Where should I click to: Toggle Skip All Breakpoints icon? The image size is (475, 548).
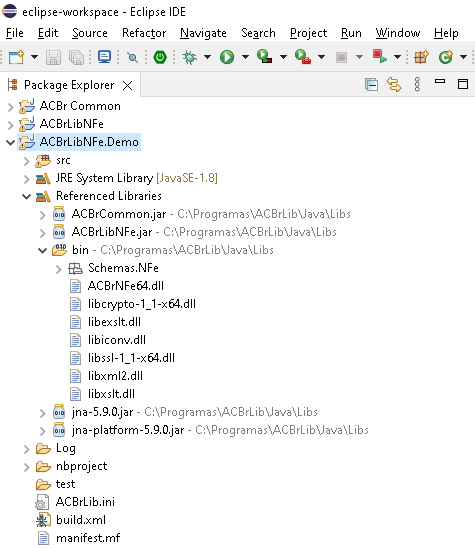click(132, 57)
